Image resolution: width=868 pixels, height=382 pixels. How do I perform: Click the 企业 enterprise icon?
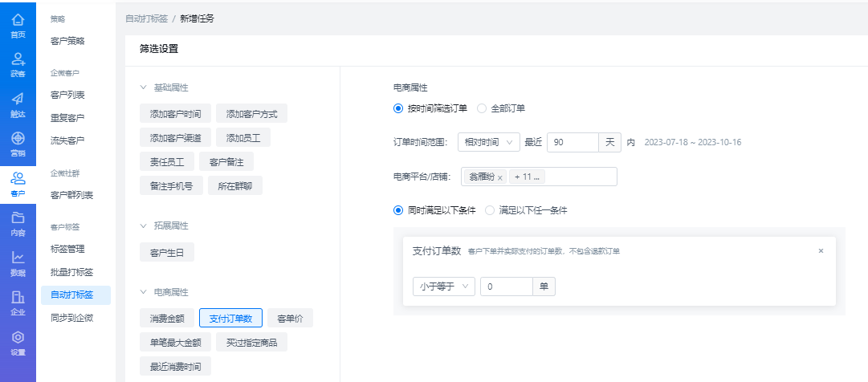[18, 303]
